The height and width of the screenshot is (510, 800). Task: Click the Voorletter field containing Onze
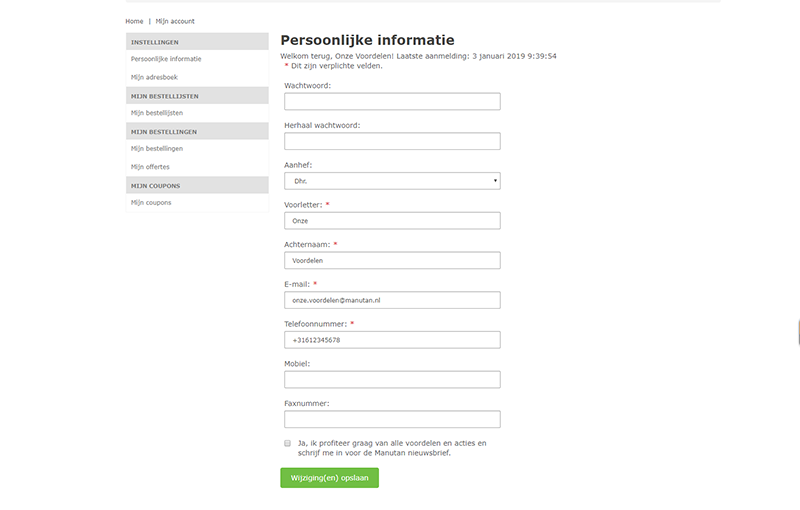click(x=392, y=221)
